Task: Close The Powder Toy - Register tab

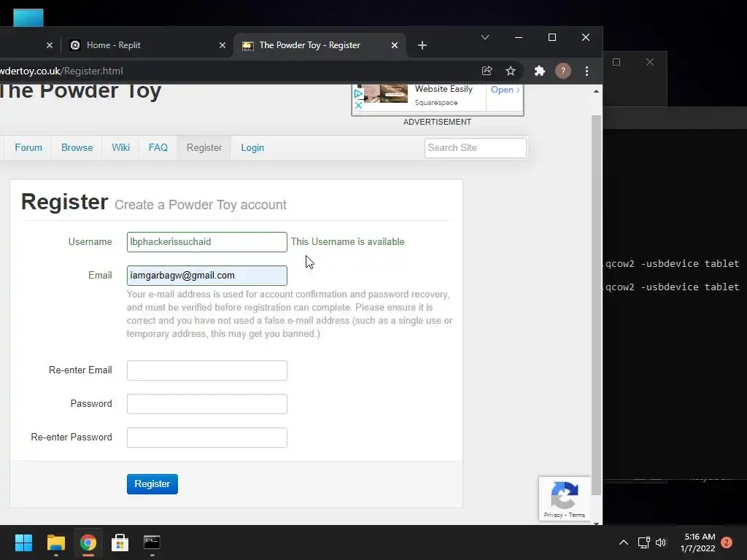Action: (395, 45)
